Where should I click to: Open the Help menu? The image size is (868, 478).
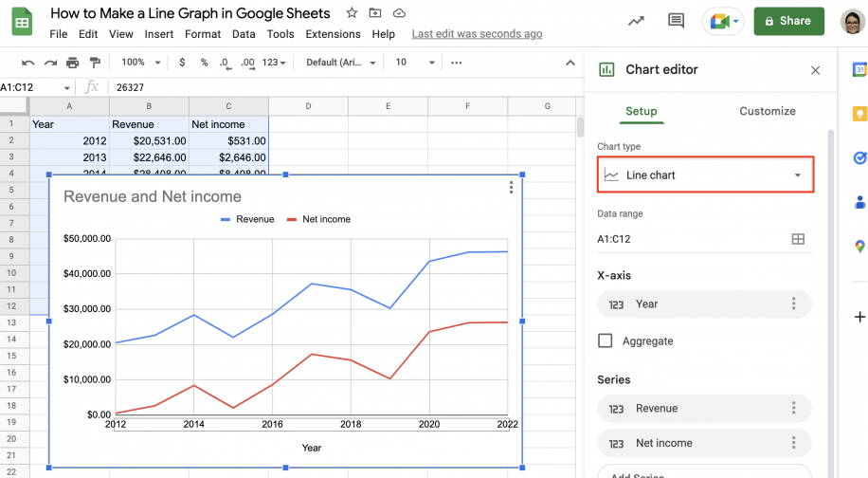coord(383,34)
